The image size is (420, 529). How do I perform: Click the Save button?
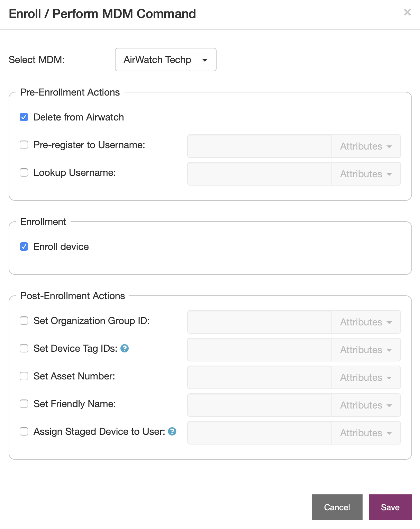click(x=390, y=507)
